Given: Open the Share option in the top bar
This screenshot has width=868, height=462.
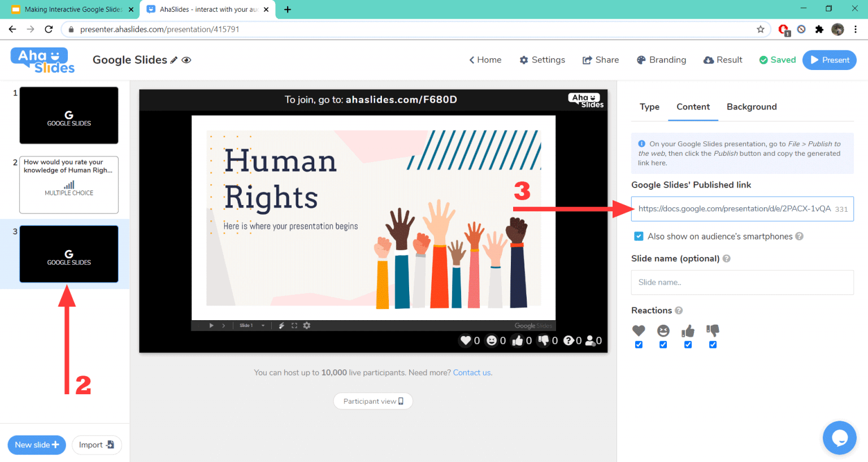Looking at the screenshot, I should tap(600, 60).
